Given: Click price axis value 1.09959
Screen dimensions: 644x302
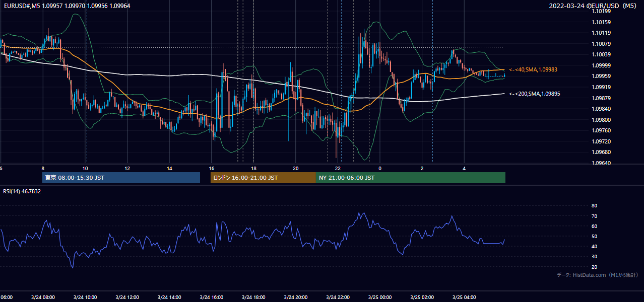Looking at the screenshot, I should [601, 76].
